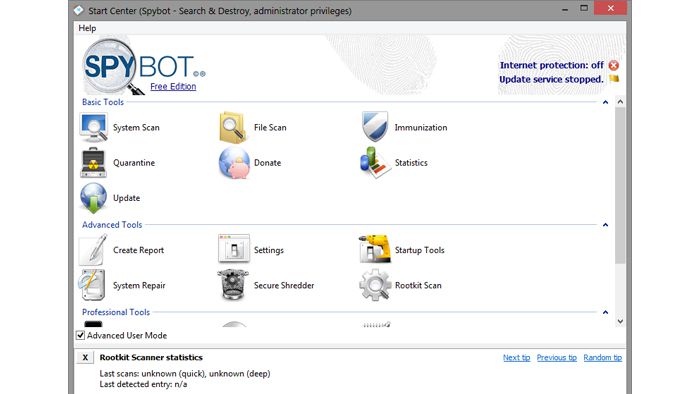
Task: Click the Quarantine label
Action: (134, 163)
